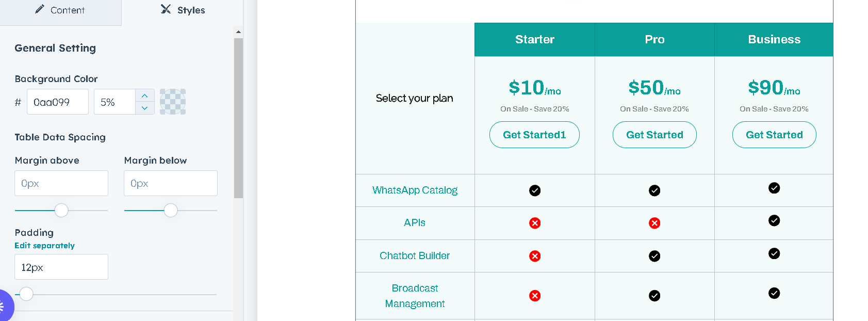Decrease background opacity with down arrow

pos(145,108)
